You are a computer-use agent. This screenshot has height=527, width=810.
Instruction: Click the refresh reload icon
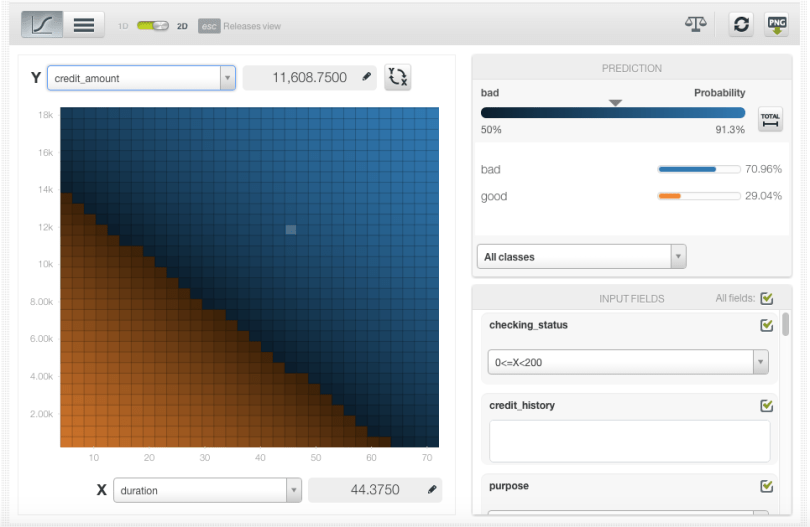(x=741, y=24)
